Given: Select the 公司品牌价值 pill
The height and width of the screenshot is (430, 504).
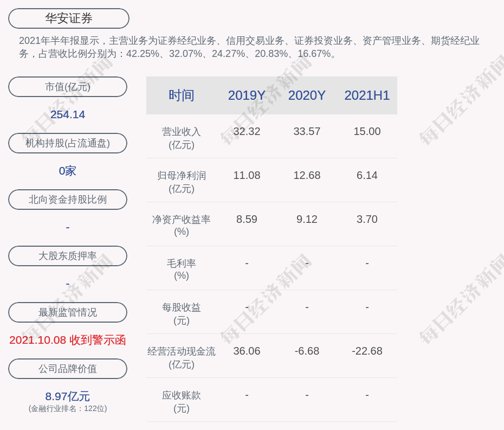Looking at the screenshot, I should 68,369.
